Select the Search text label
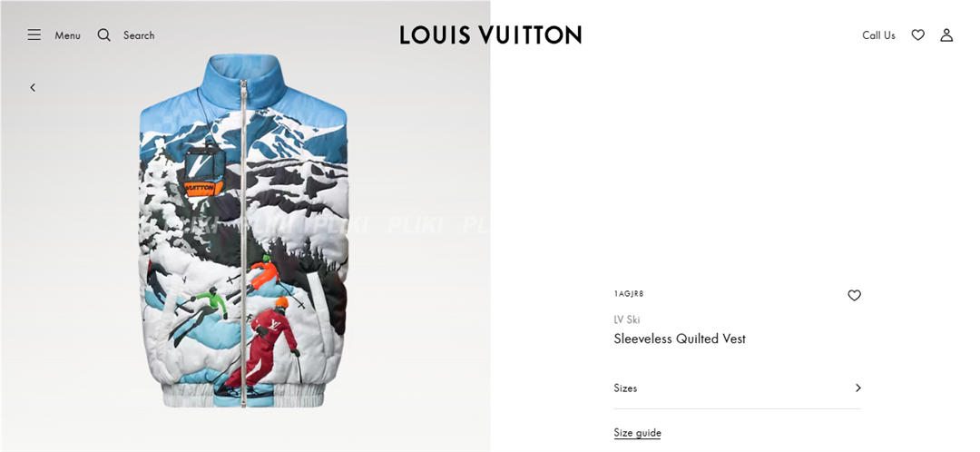Viewport: 980px width, 452px height. (139, 35)
